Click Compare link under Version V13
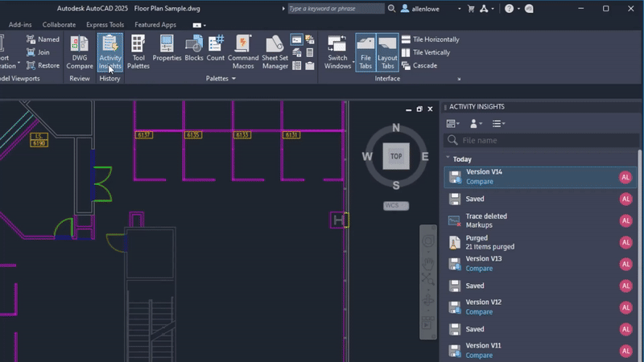The image size is (644, 362). pyautogui.click(x=479, y=269)
